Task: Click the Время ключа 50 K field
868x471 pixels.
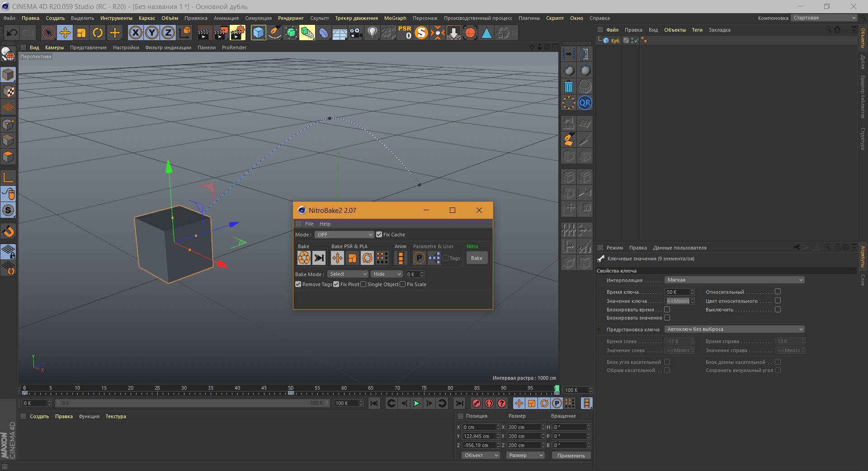Action: coord(679,292)
